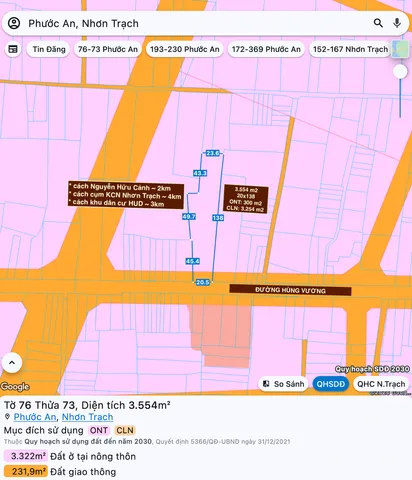Click the So Sánh compare icon
412x480 pixels.
(266, 384)
